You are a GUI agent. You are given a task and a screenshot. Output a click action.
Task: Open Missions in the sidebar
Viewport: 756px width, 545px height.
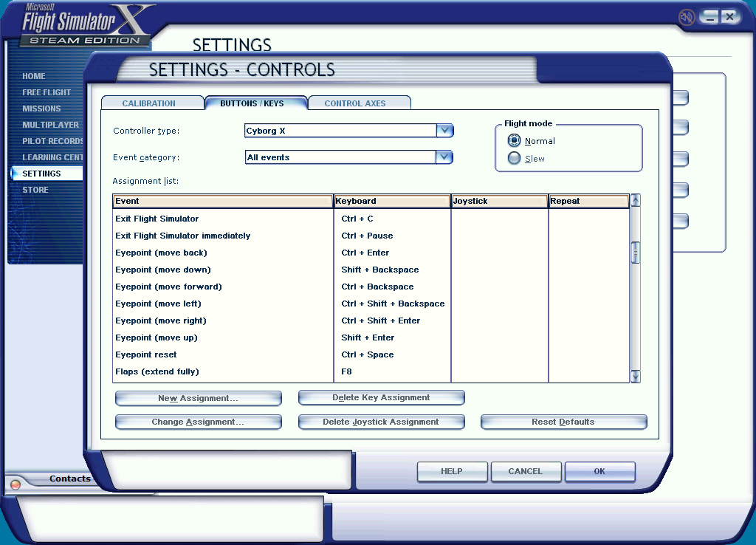(41, 109)
